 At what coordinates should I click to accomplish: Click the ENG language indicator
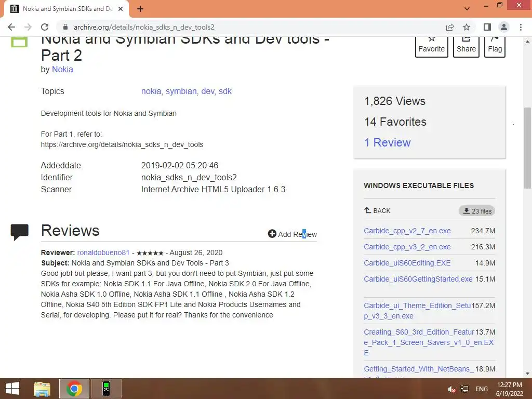pyautogui.click(x=482, y=389)
